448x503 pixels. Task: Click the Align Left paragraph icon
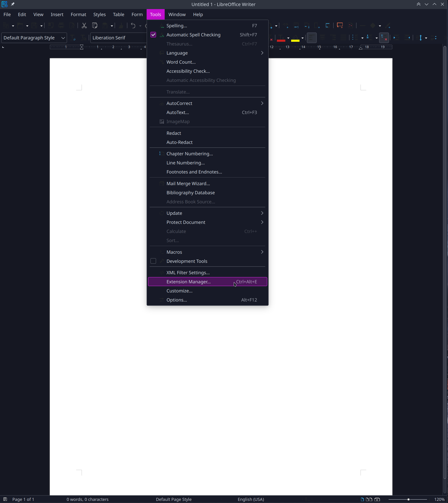(311, 38)
